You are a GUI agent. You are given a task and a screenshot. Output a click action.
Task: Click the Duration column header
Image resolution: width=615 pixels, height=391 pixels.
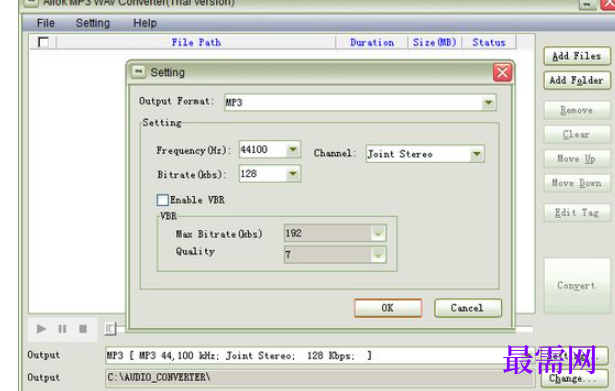[x=372, y=42]
